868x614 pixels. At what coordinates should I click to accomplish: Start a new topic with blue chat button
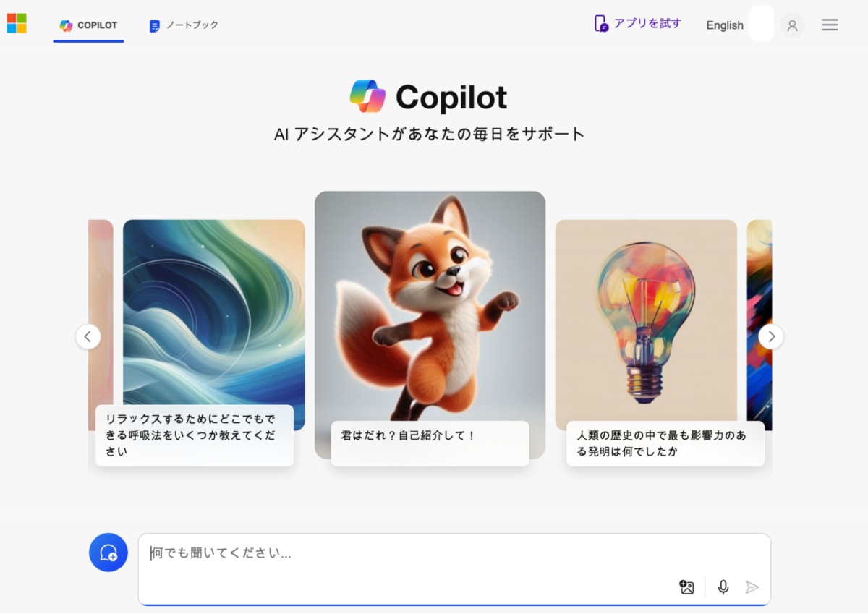109,553
